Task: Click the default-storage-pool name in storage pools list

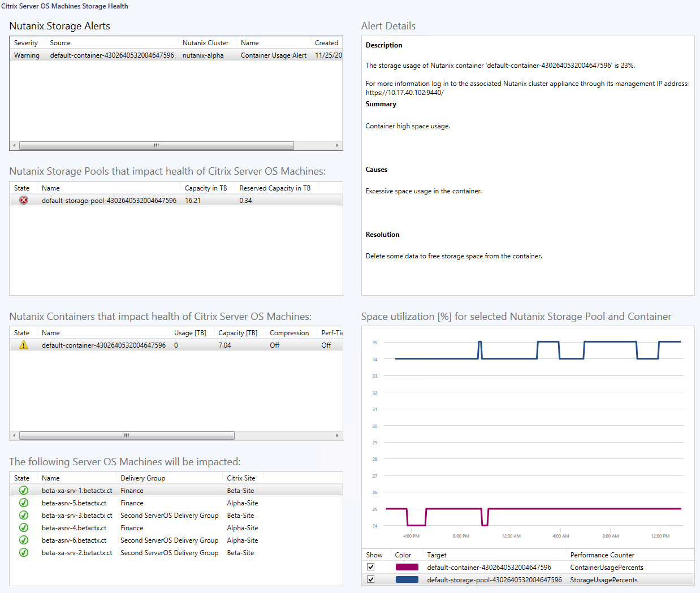Action: (x=109, y=201)
